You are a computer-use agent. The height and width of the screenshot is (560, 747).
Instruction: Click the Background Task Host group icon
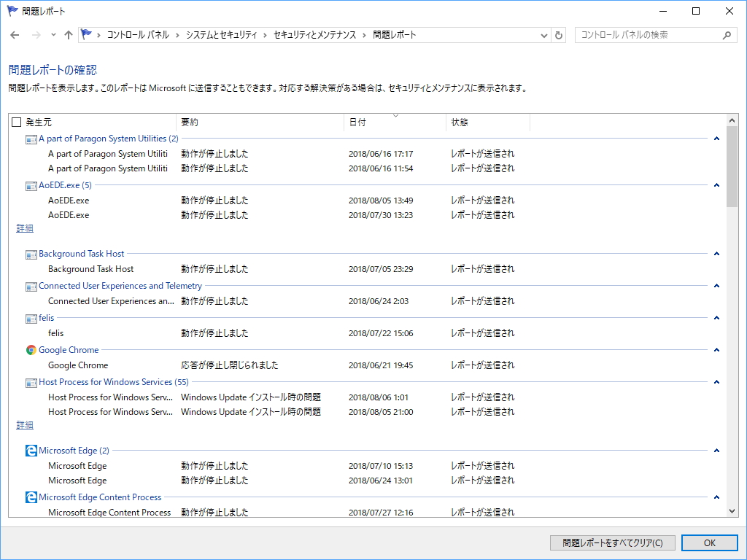pyautogui.click(x=31, y=254)
